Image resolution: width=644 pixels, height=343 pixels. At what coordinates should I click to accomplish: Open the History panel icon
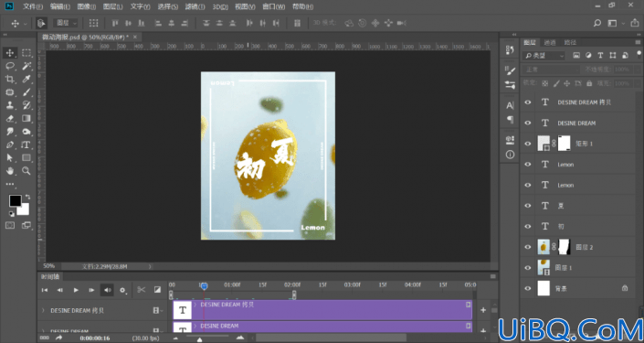510,49
